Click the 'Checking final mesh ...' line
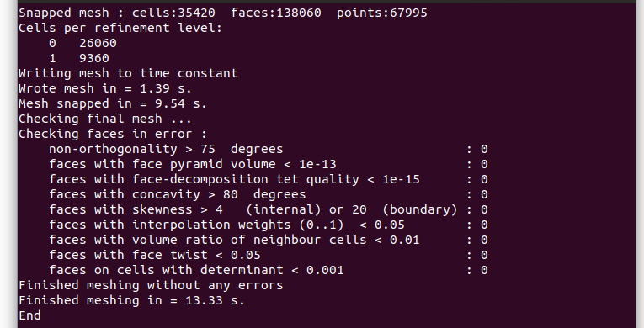Image resolution: width=644 pixels, height=328 pixels. click(105, 119)
